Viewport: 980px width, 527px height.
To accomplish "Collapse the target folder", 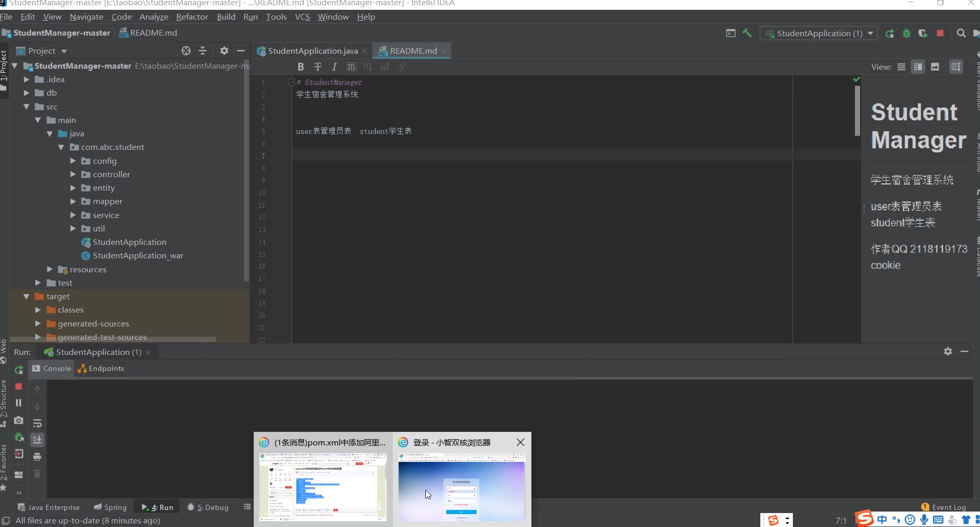I will pos(26,297).
